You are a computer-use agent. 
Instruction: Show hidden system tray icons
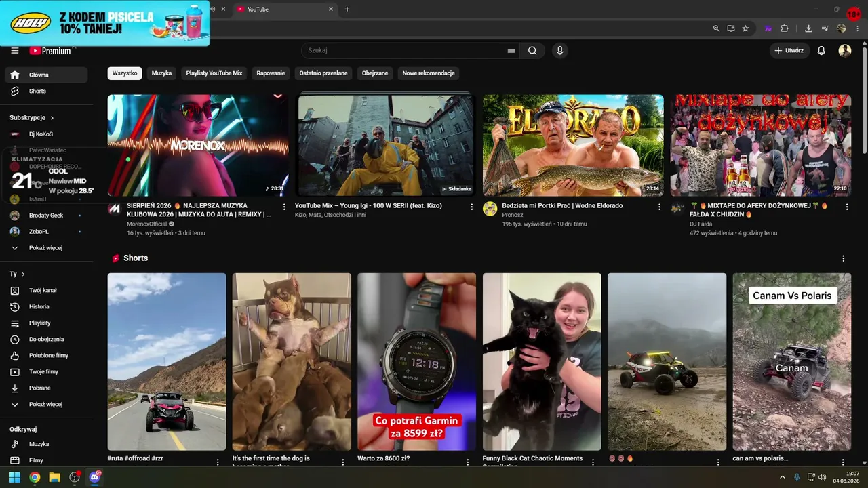(x=783, y=477)
